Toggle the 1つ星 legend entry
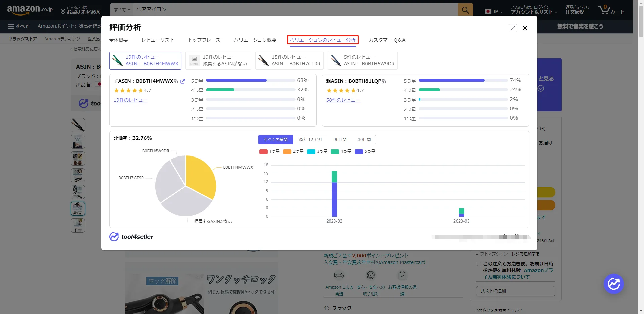The width and height of the screenshot is (644, 314). [269, 151]
